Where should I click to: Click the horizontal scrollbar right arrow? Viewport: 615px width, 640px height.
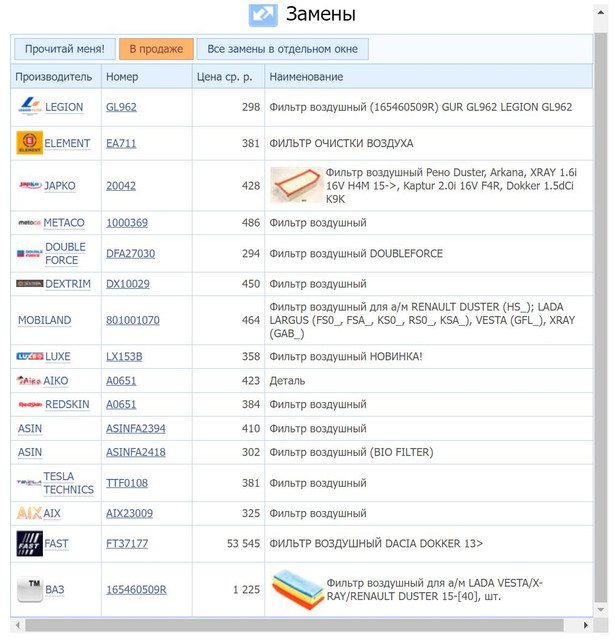coord(586,625)
